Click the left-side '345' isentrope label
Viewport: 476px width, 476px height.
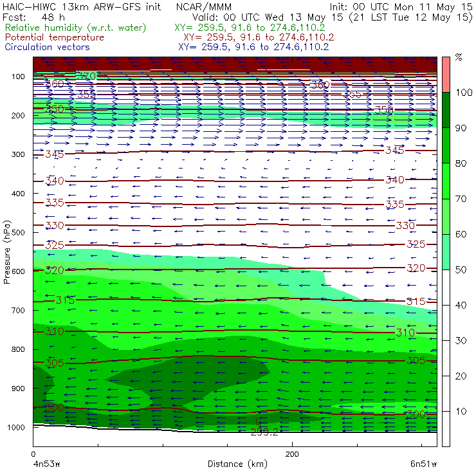click(x=55, y=154)
